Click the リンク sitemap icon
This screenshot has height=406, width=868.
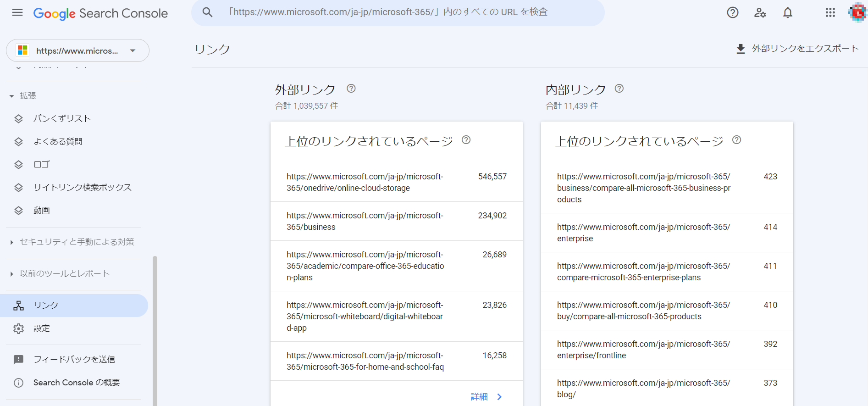click(x=18, y=306)
